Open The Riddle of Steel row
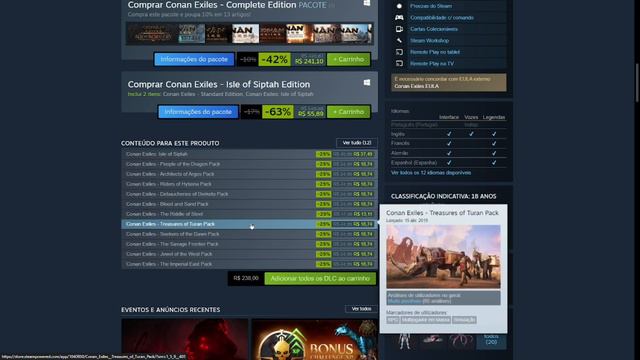Viewport: 640px width, 360px height. (x=249, y=214)
